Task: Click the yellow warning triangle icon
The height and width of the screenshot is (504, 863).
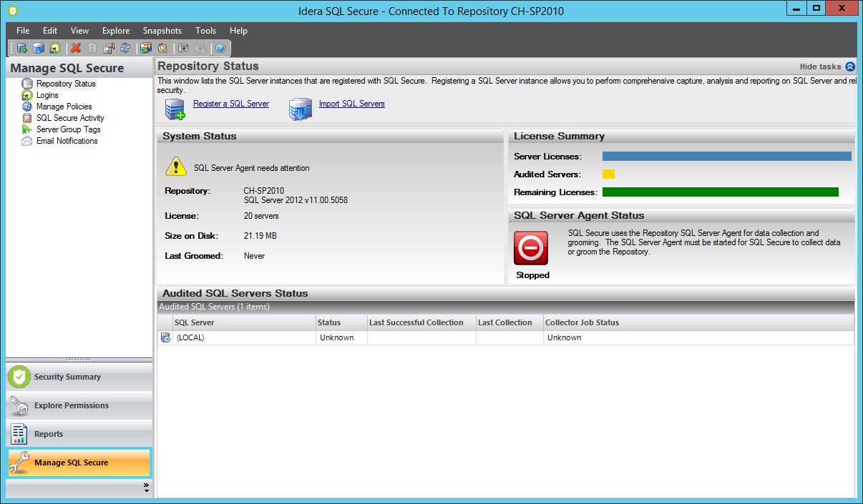Action: pyautogui.click(x=176, y=166)
